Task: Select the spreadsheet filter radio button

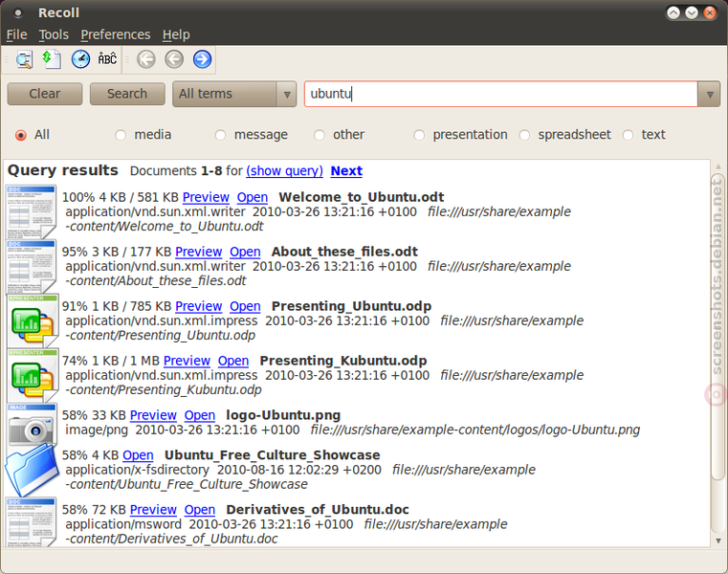Action: 524,135
